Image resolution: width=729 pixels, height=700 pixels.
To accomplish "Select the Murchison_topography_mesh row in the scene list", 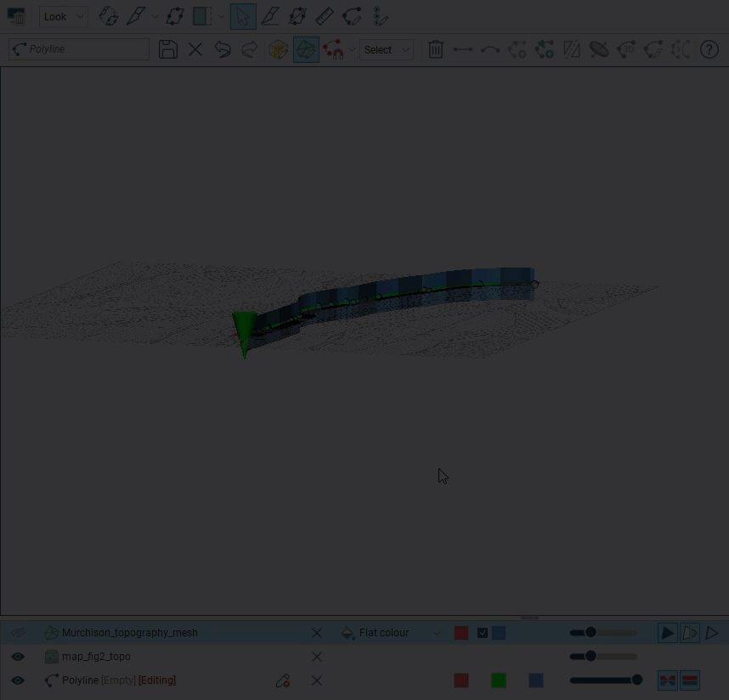I will (129, 633).
